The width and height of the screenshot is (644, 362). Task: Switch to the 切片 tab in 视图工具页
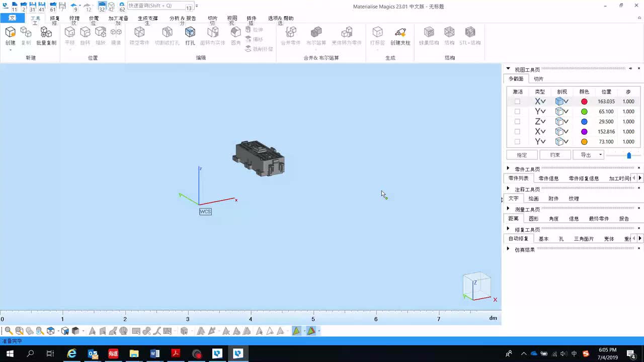click(x=538, y=79)
